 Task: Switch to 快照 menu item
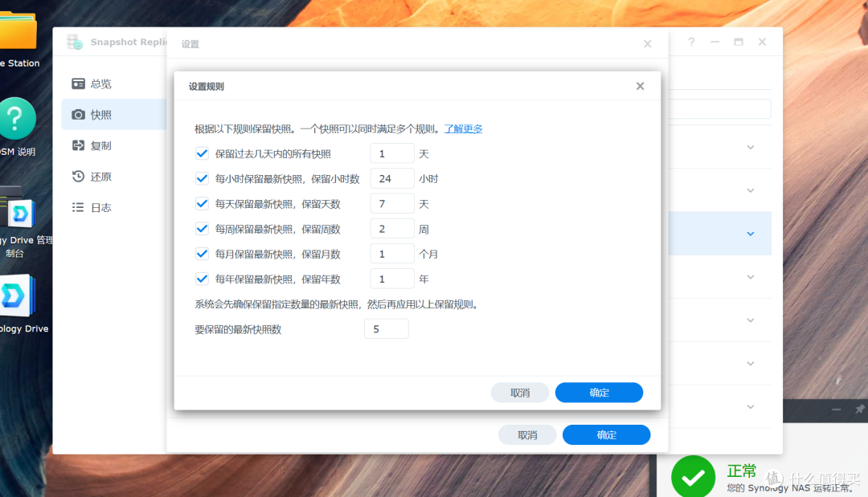(113, 115)
